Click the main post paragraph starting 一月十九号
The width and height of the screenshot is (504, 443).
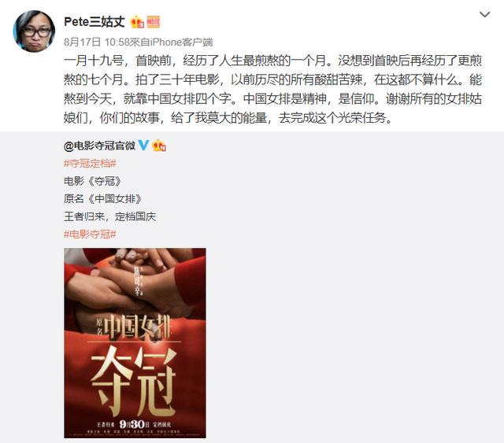(x=273, y=89)
